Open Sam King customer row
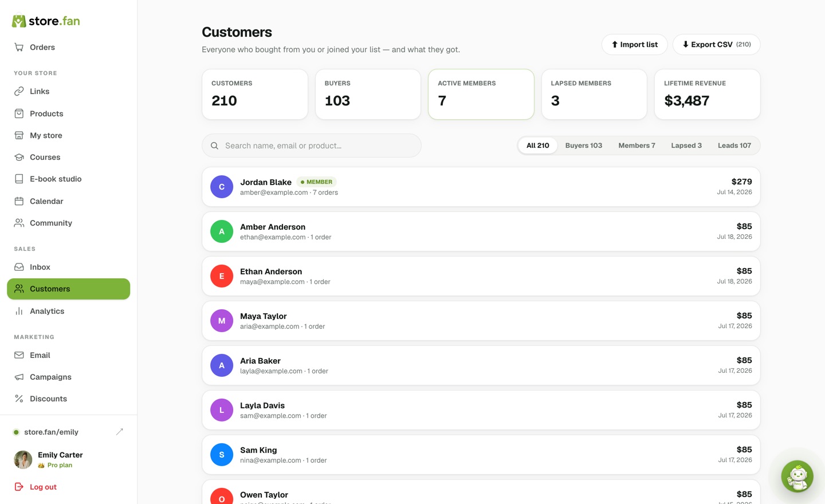The image size is (825, 504). (481, 455)
